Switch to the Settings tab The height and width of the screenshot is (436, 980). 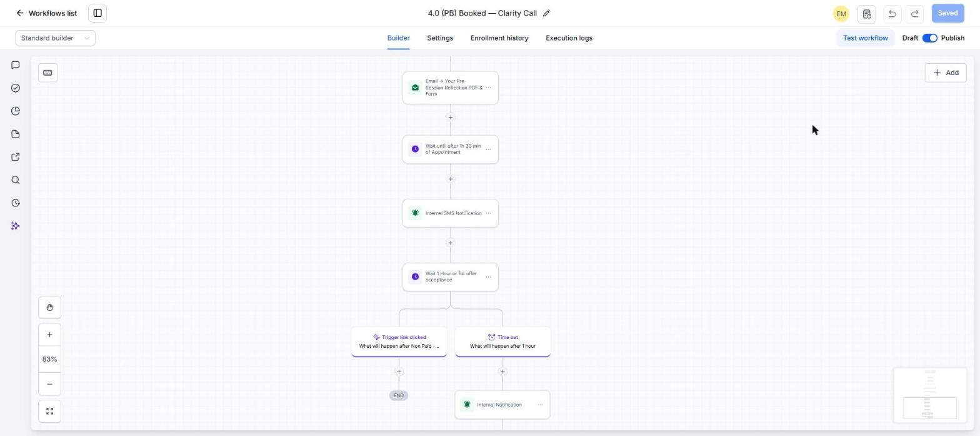(440, 38)
